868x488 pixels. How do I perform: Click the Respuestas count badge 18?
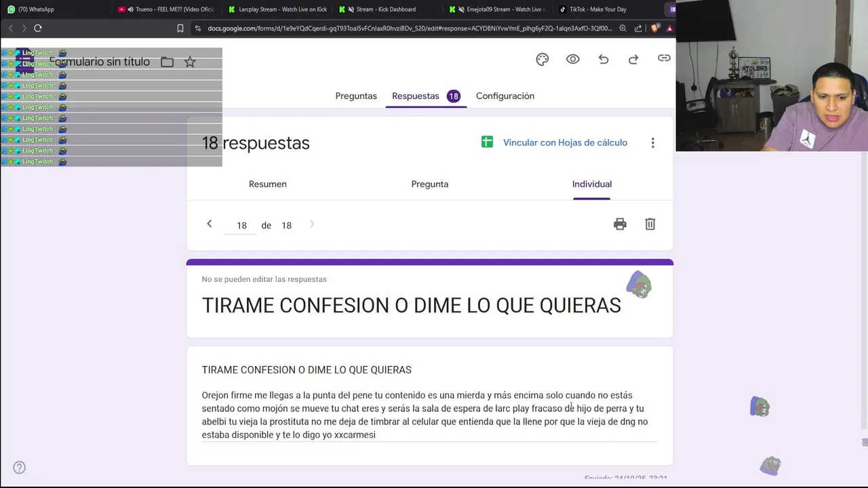454,96
